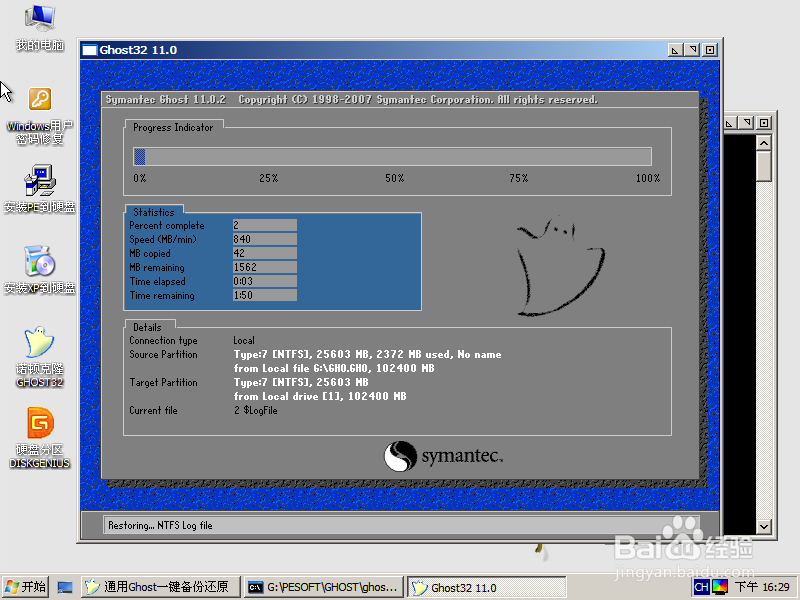
Task: Switch to G:\PESOFT\GHOST taskbar console item
Action: pyautogui.click(x=324, y=587)
